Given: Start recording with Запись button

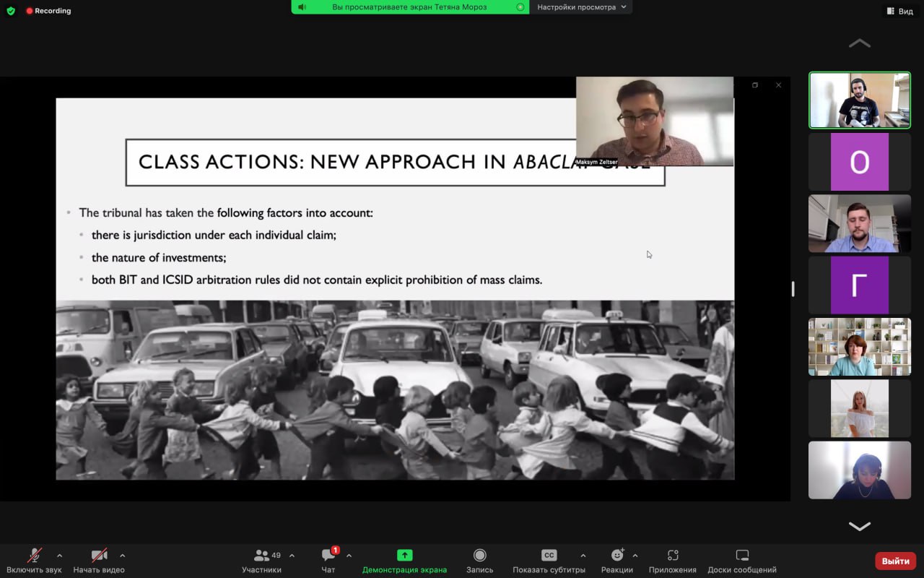Looking at the screenshot, I should coord(479,556).
